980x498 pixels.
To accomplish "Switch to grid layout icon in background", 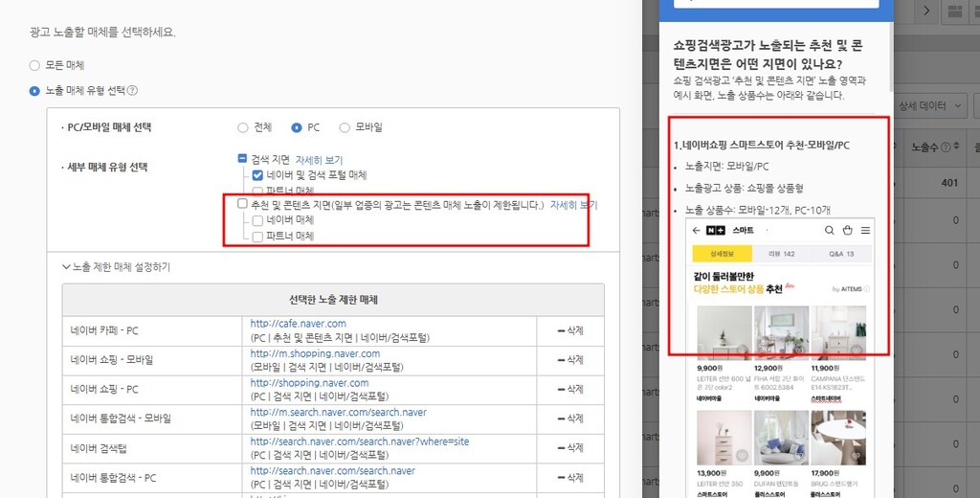I will tap(955, 11).
